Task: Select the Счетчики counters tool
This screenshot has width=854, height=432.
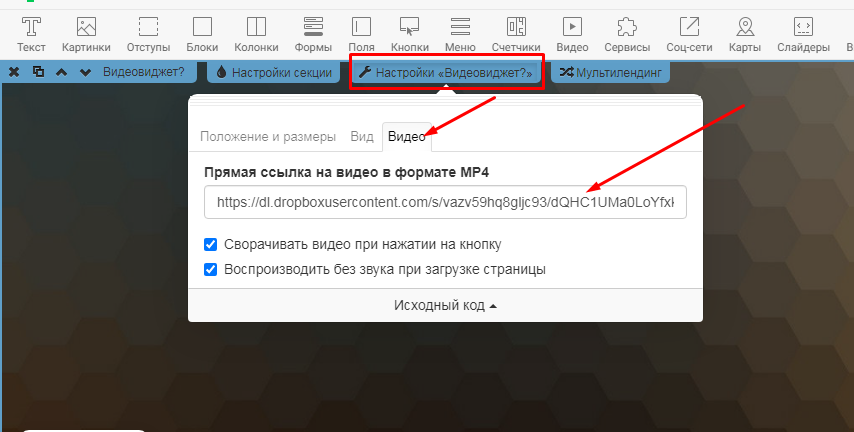Action: (516, 33)
